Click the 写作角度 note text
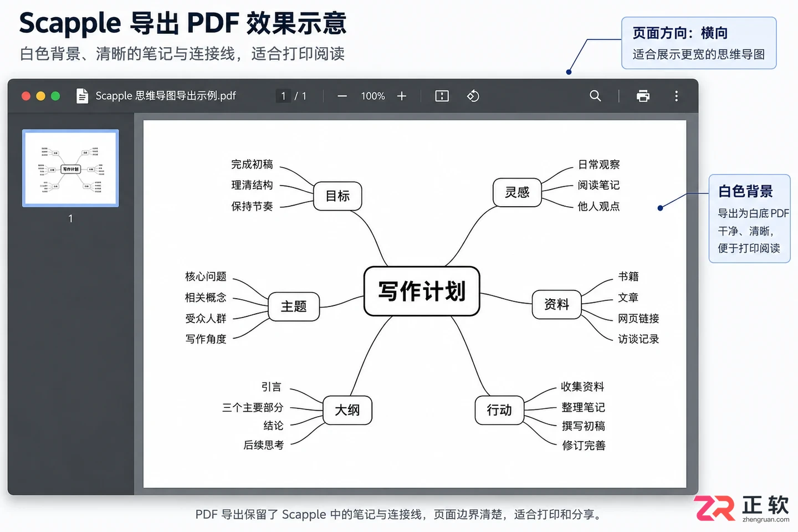 tap(206, 339)
